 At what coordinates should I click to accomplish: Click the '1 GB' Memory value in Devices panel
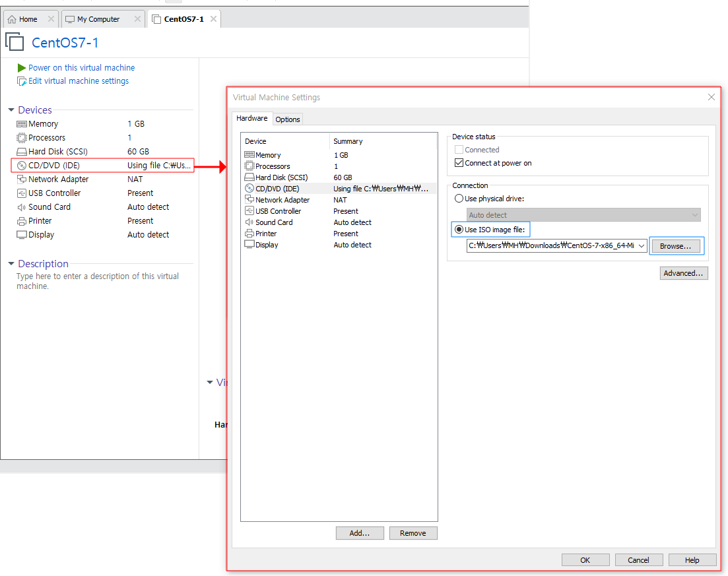point(136,124)
